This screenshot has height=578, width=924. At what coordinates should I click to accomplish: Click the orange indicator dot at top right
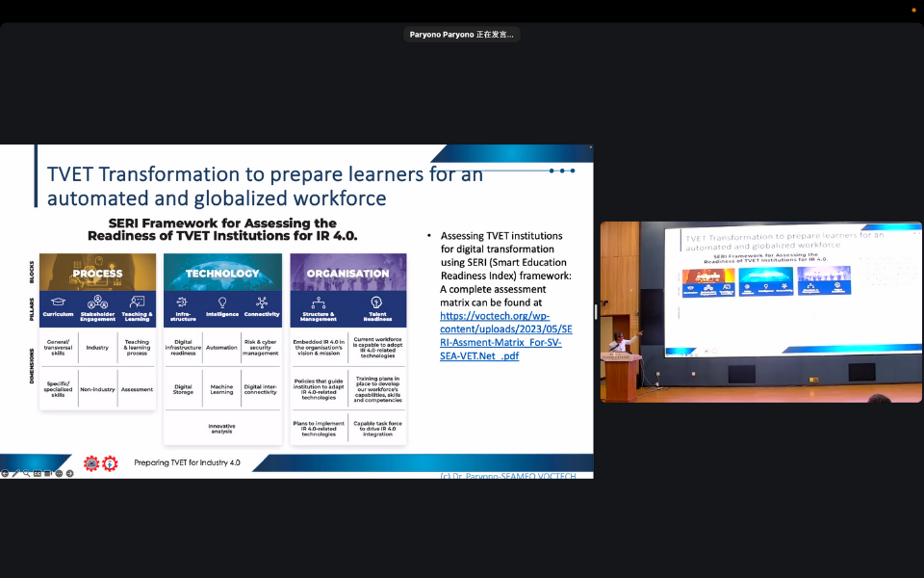[x=914, y=10]
